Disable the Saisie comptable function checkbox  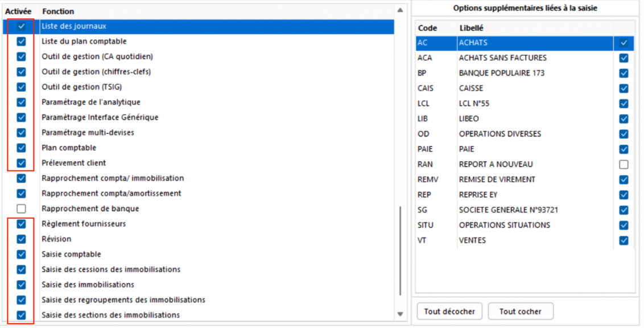[x=21, y=255]
